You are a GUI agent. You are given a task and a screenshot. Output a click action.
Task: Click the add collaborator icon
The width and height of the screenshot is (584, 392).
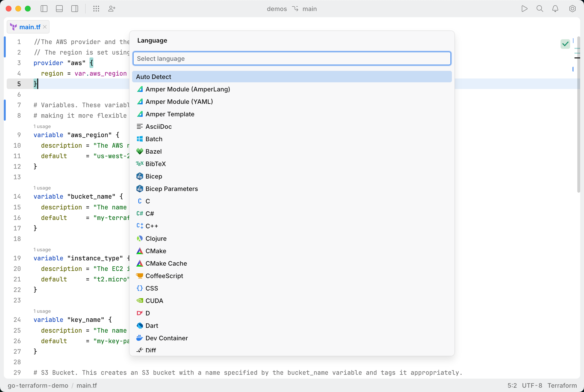click(112, 9)
